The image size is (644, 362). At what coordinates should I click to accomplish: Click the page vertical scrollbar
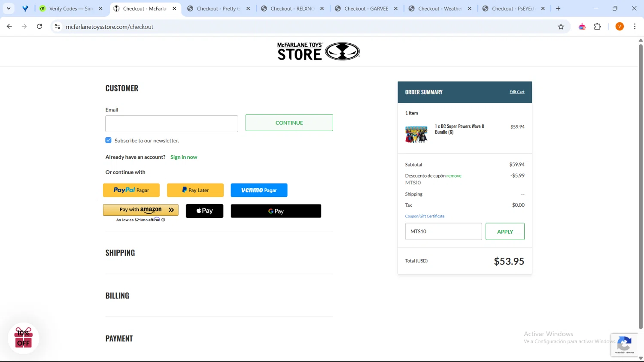(x=641, y=187)
